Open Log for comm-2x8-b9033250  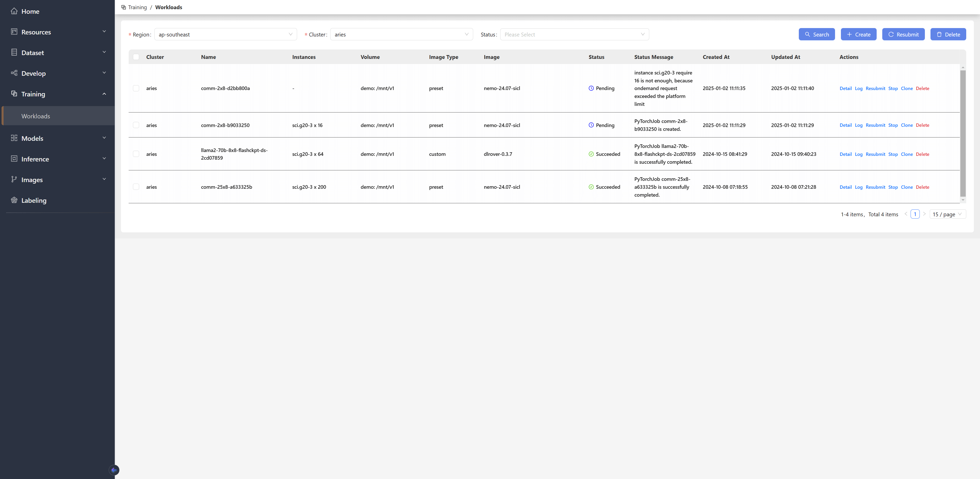coord(859,125)
